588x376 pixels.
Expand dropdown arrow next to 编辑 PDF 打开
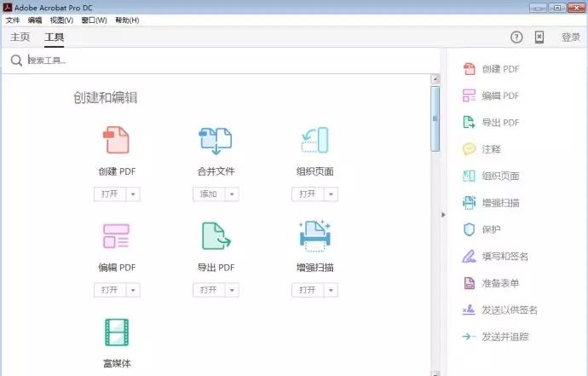133,290
